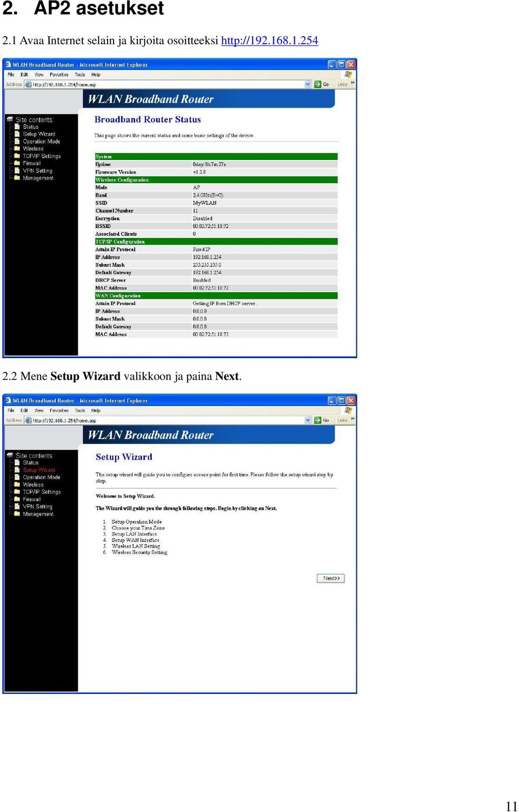The height and width of the screenshot is (812, 519).
Task: Click TCP/IP Settings folder icon in Router Status window
Action: click(17, 156)
